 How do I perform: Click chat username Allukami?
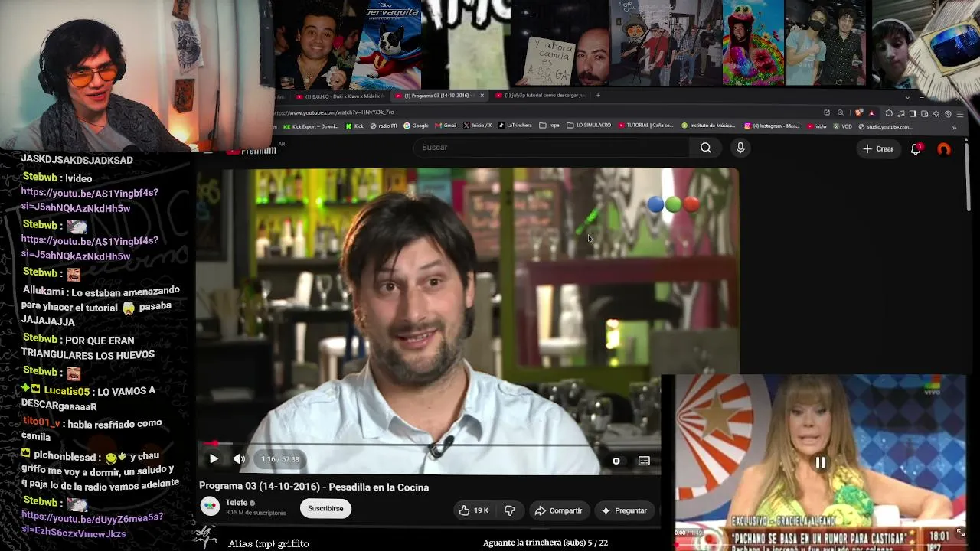[x=44, y=291]
